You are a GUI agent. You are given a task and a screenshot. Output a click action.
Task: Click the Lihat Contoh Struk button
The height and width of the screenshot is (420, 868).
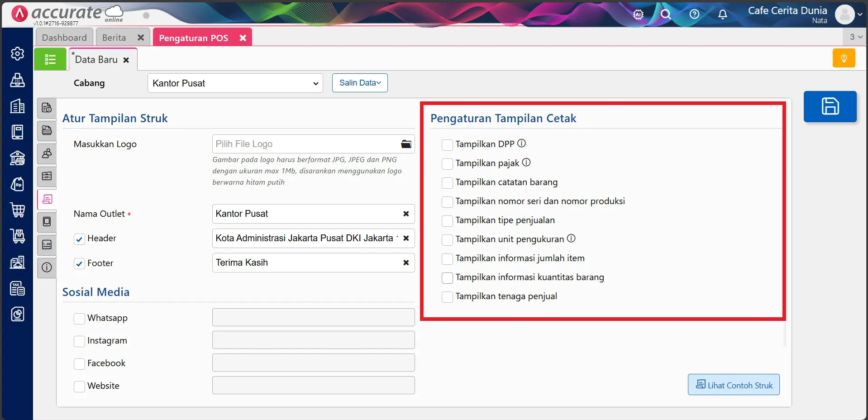(x=733, y=385)
